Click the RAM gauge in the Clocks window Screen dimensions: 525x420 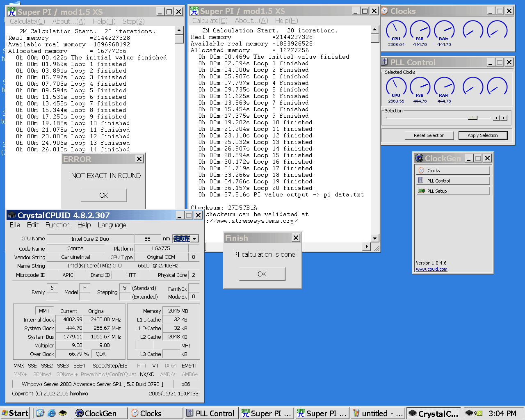[444, 31]
